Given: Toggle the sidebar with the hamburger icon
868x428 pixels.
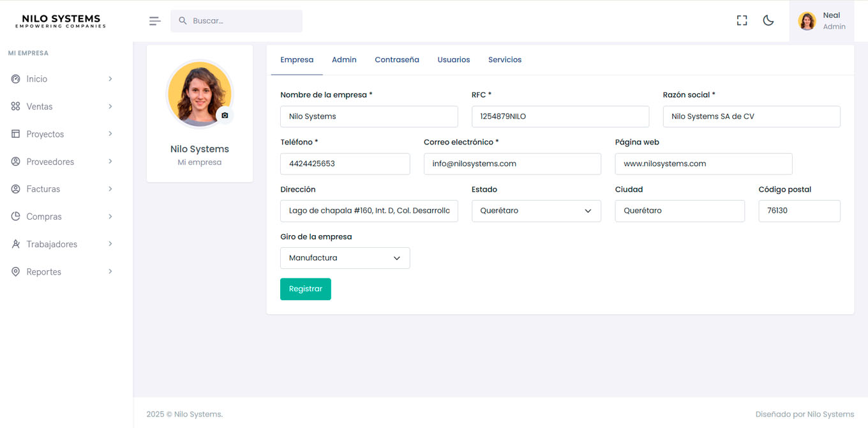Looking at the screenshot, I should pos(154,20).
